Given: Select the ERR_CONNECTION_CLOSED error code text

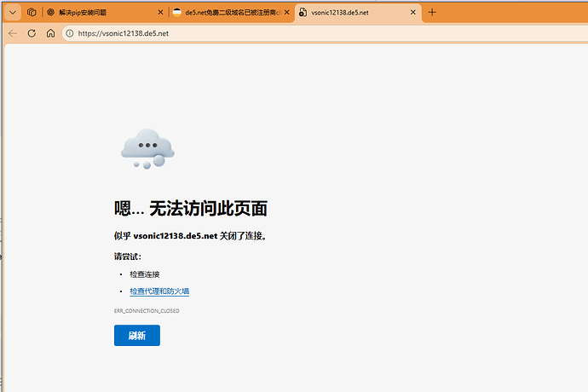Looking at the screenshot, I should (147, 310).
